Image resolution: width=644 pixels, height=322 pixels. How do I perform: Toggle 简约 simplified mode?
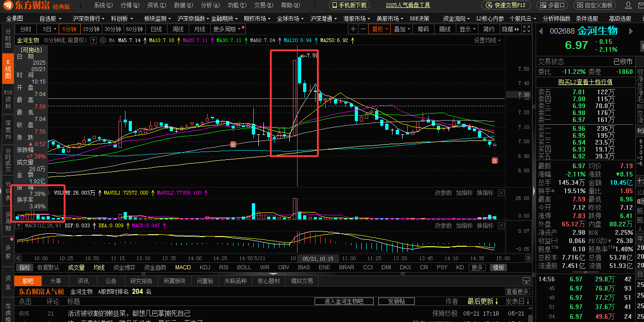click(x=489, y=29)
